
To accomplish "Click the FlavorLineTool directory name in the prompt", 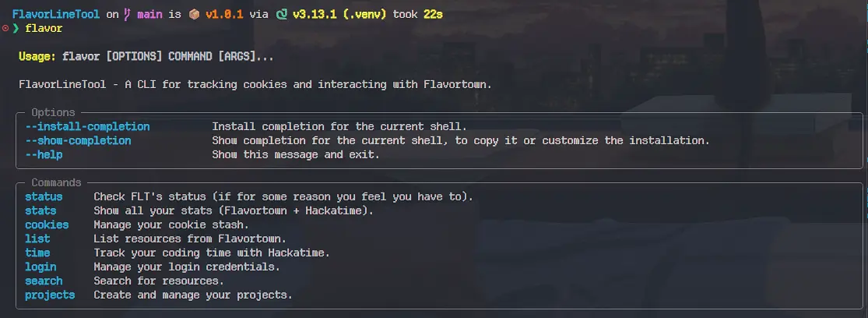I will pos(55,15).
